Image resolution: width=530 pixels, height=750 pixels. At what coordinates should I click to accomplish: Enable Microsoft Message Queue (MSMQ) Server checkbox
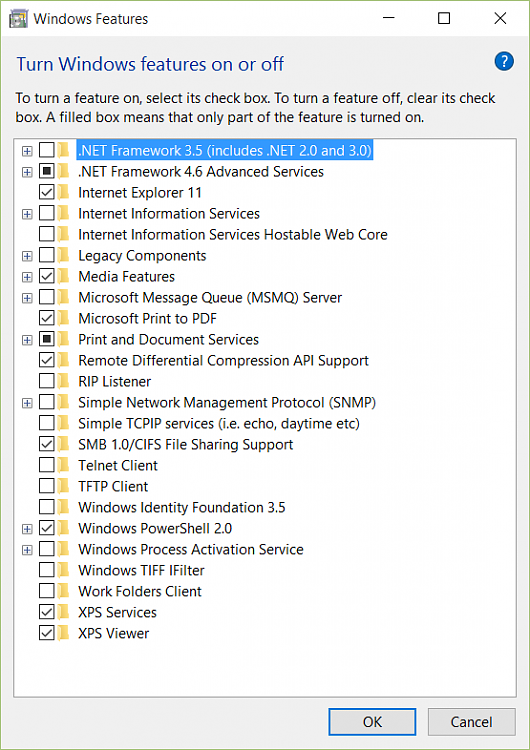(x=46, y=298)
